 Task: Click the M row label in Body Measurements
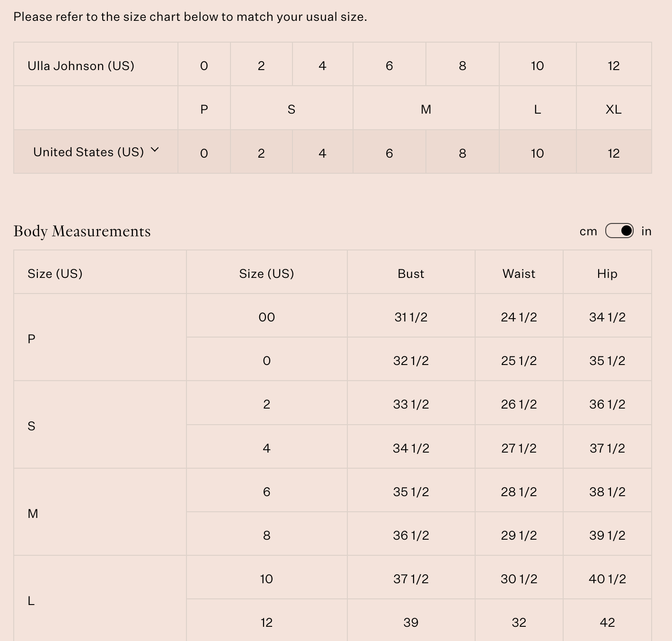coord(33,514)
